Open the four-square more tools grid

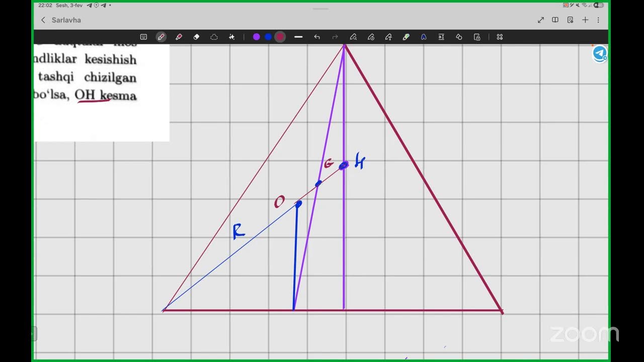500,37
